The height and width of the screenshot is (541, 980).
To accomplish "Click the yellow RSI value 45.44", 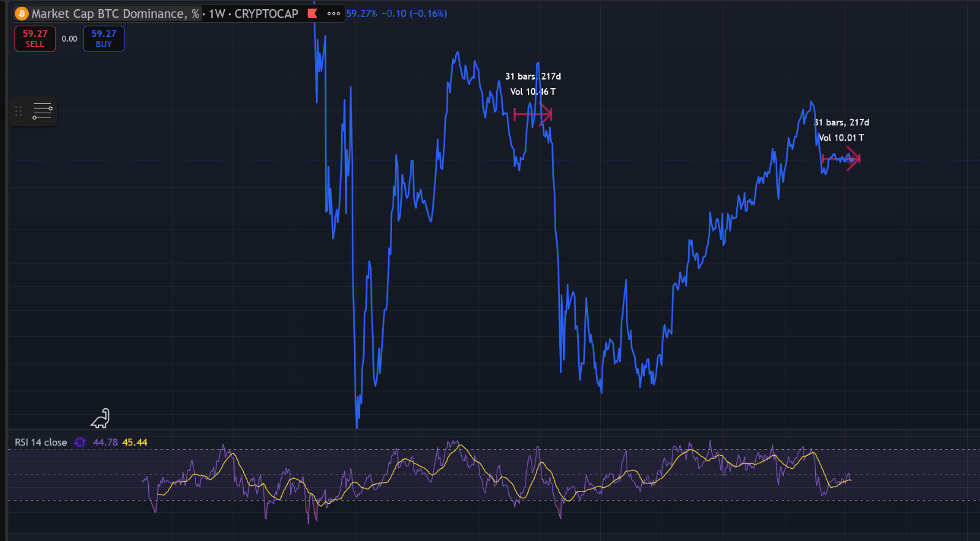I will [135, 442].
